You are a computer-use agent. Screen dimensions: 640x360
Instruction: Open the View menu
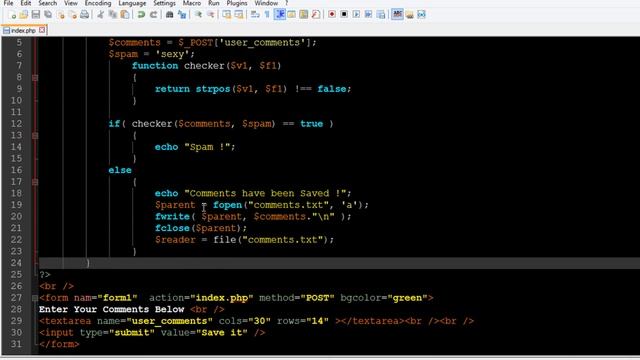71,3
